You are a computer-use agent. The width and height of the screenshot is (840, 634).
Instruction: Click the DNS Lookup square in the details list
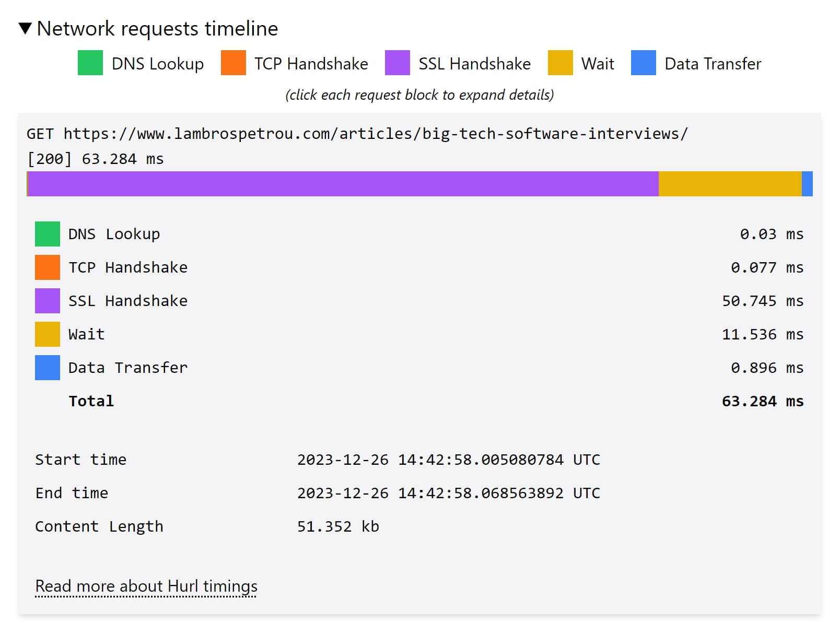tap(46, 234)
